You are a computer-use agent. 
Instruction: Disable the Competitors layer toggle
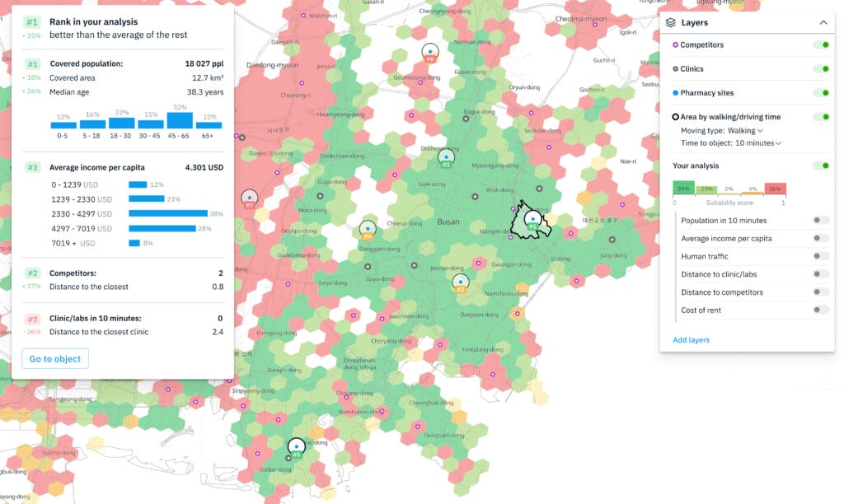[820, 45]
